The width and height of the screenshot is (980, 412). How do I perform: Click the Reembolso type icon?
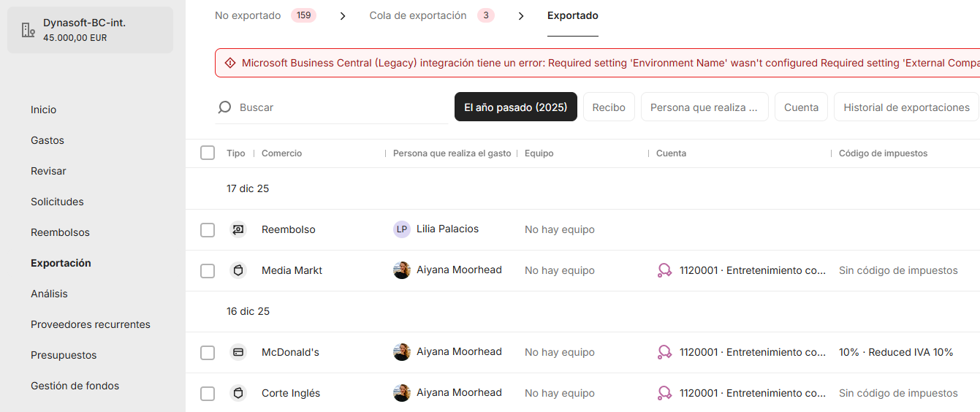pos(238,229)
